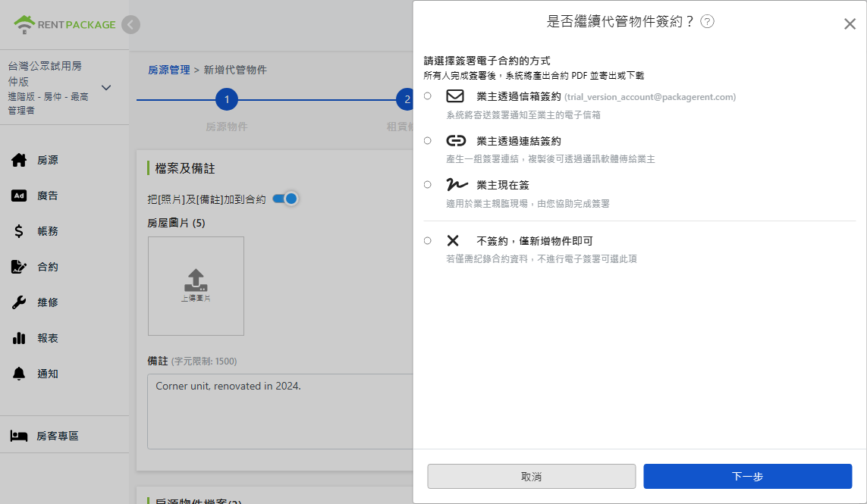This screenshot has height=504, width=867.
Task: Open the 廣告 Ad icon section
Action: [19, 196]
